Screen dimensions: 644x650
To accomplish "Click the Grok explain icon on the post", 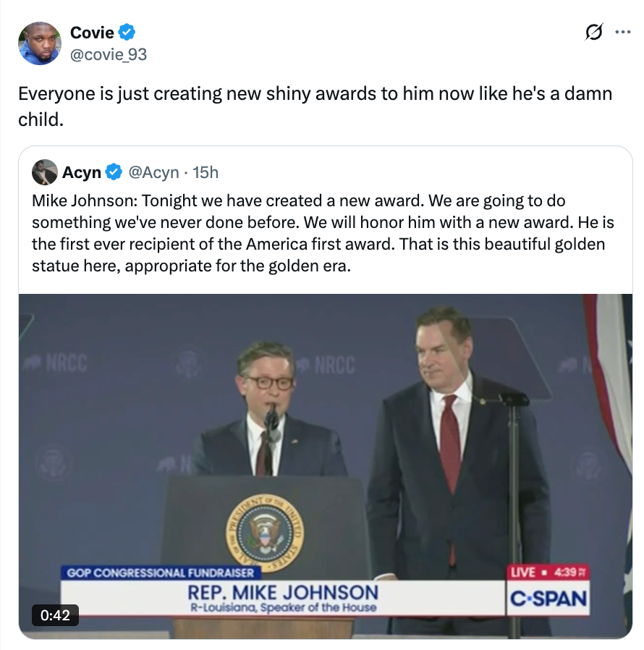I will click(x=593, y=32).
